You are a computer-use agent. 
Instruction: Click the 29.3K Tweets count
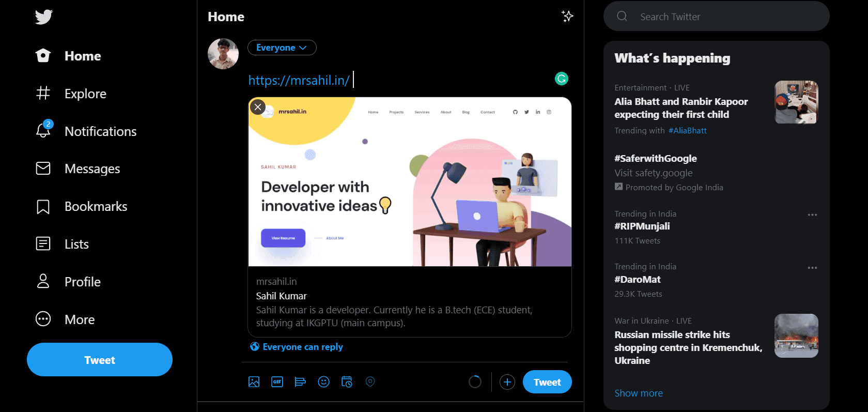click(638, 294)
